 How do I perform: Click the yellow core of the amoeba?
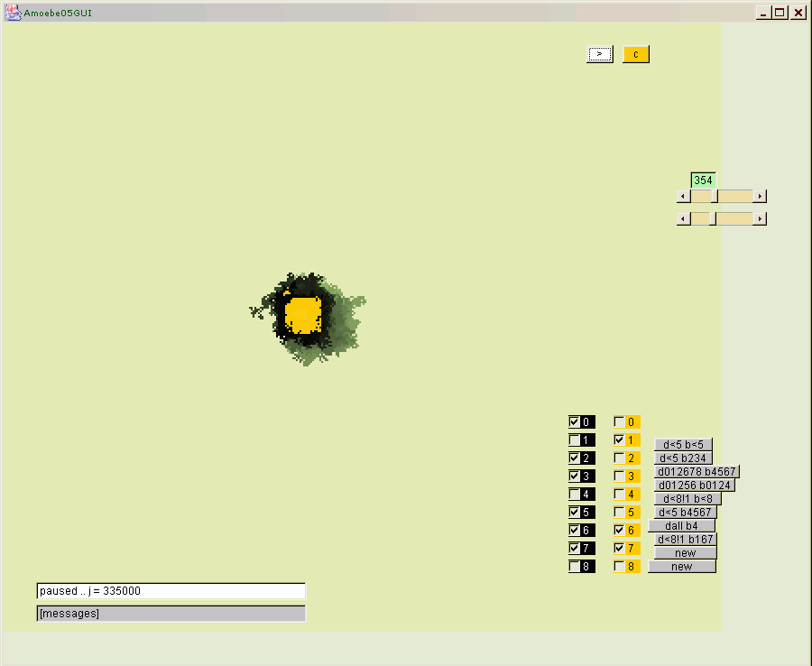click(x=303, y=315)
